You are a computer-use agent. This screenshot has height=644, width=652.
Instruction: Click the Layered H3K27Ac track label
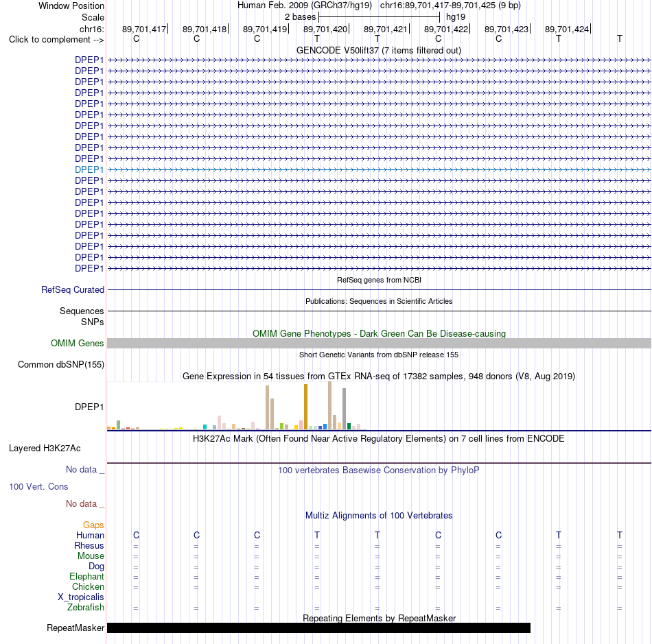(45, 449)
